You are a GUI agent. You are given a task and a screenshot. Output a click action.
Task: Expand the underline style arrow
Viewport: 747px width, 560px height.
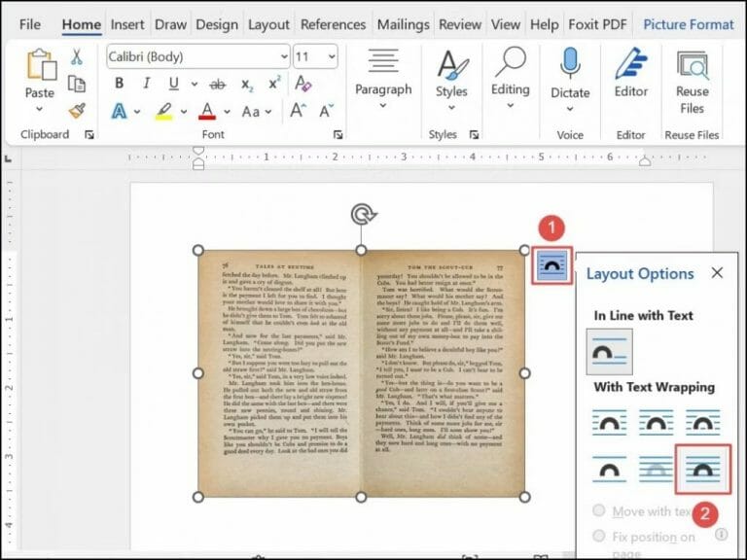pyautogui.click(x=195, y=85)
